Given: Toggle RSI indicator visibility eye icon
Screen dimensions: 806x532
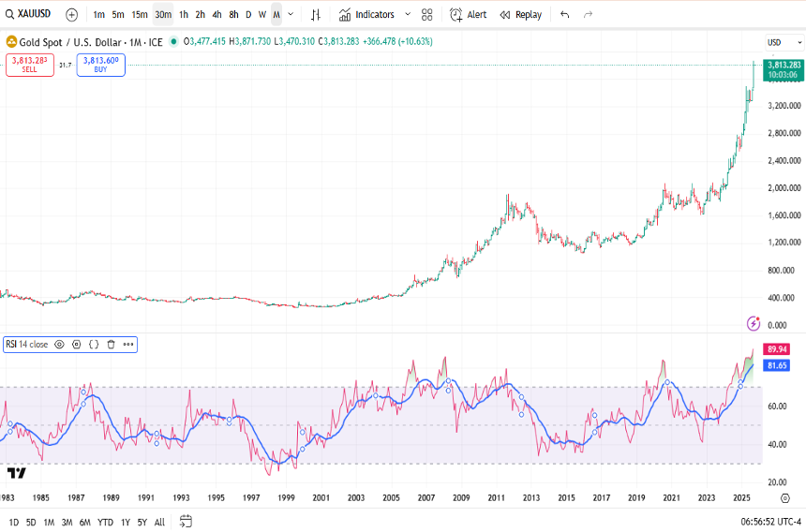Looking at the screenshot, I should click(59, 345).
